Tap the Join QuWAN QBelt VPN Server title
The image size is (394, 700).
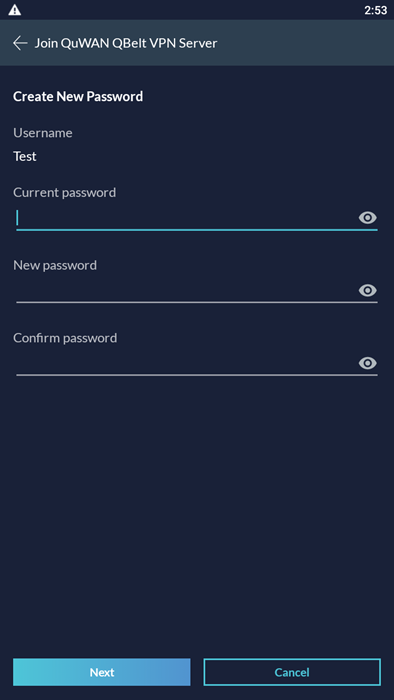click(126, 43)
